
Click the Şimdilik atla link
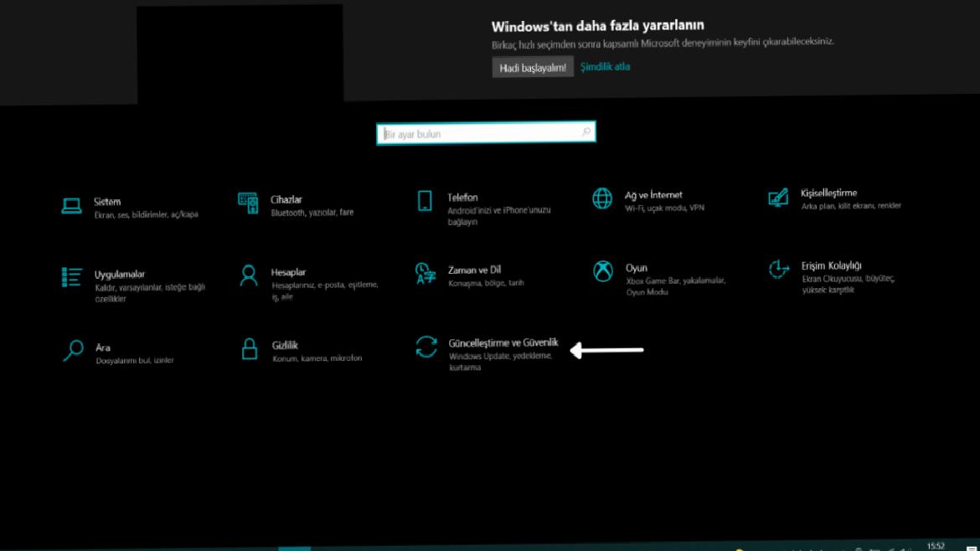(605, 66)
